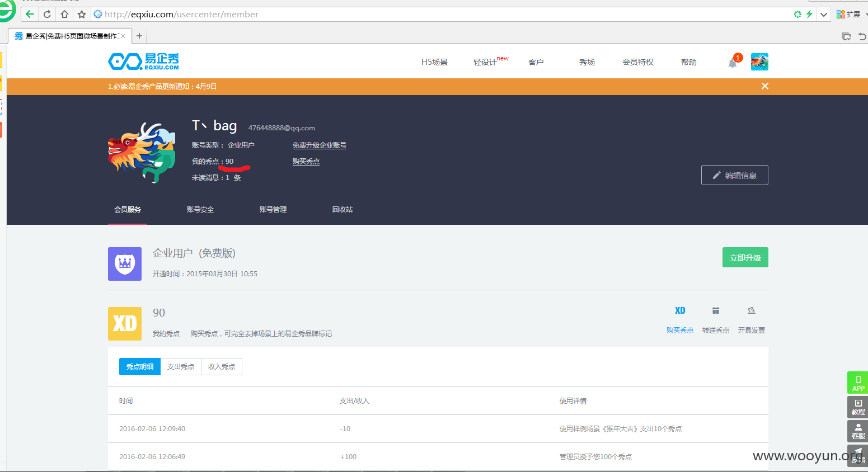This screenshot has height=472, width=868.
Task: Switch to the 账号管理 tab
Action: [273, 210]
